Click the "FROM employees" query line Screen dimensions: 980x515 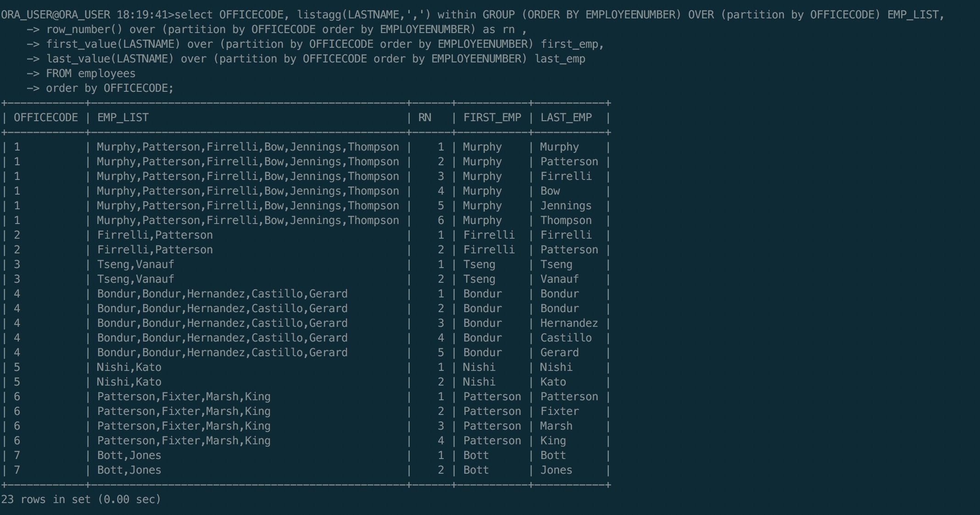pyautogui.click(x=91, y=73)
